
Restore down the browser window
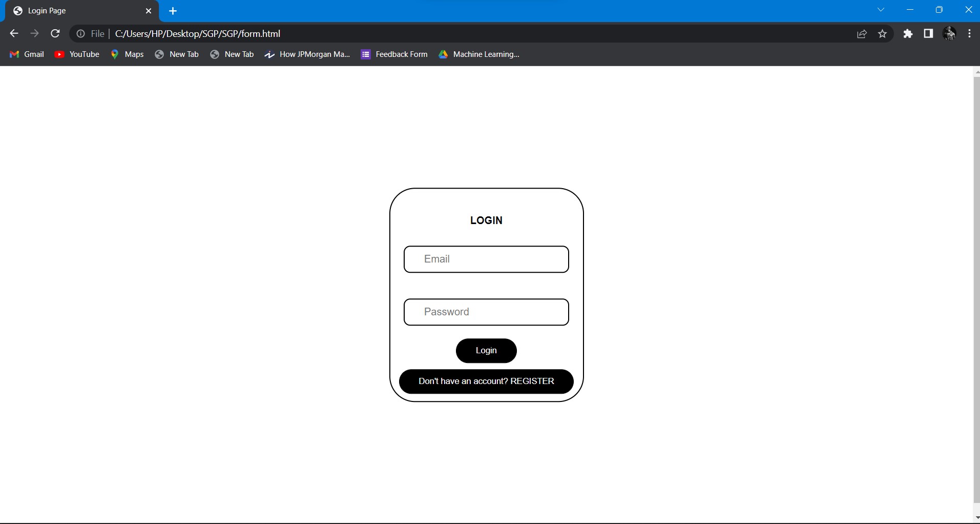point(939,10)
